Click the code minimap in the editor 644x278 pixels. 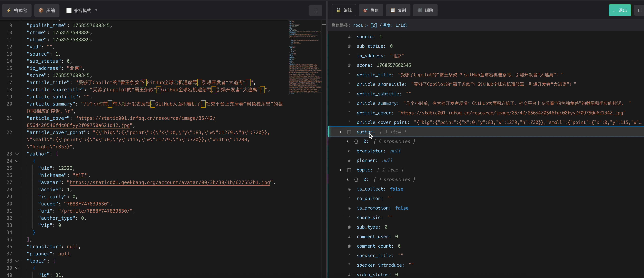click(305, 57)
